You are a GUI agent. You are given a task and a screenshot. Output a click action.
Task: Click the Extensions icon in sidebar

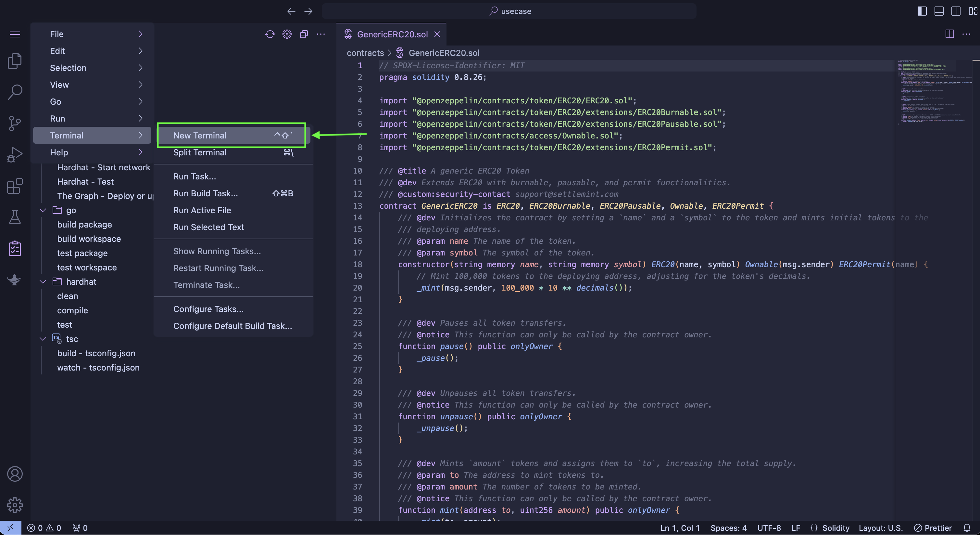pos(15,187)
